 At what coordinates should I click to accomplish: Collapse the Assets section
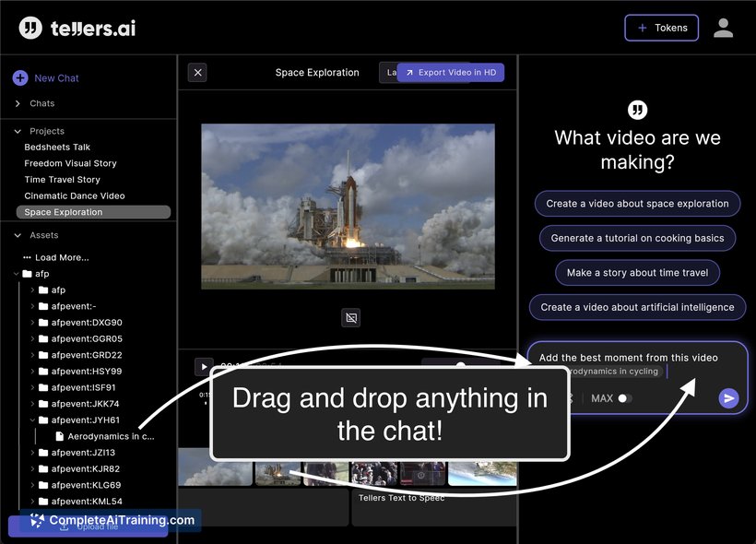coord(18,235)
